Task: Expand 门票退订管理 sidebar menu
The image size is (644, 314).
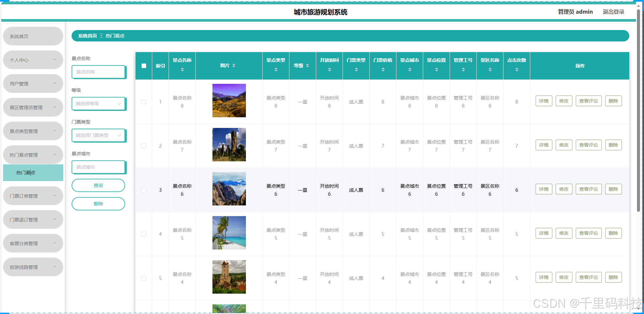Action: point(33,219)
